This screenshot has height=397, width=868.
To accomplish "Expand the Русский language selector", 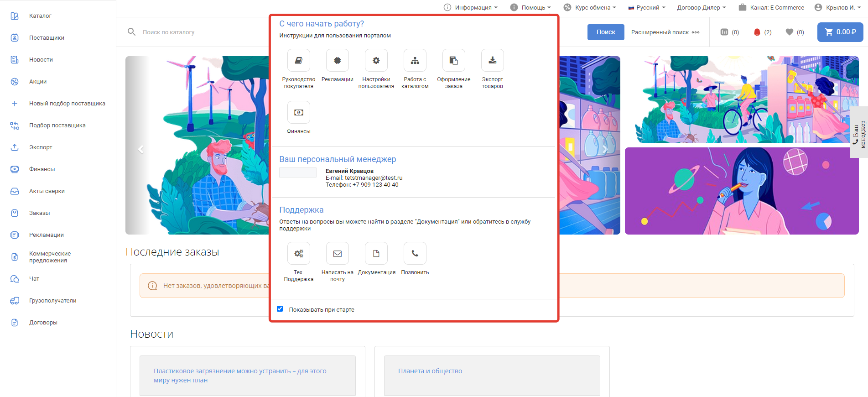I will point(647,7).
